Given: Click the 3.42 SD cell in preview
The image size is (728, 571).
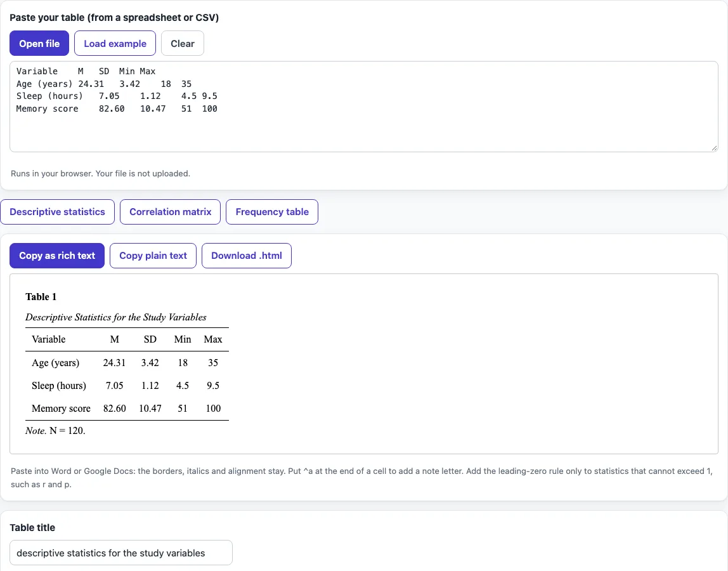Looking at the screenshot, I should (150, 363).
